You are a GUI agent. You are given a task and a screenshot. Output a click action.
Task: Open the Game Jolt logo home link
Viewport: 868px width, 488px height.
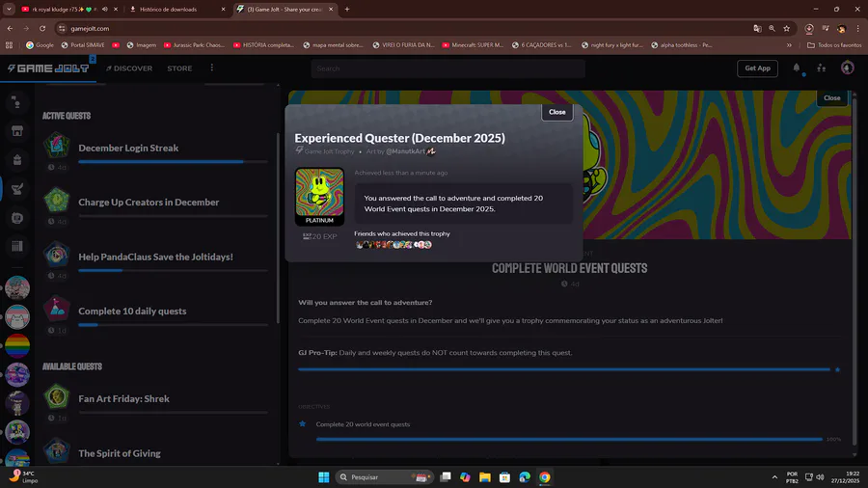[48, 68]
